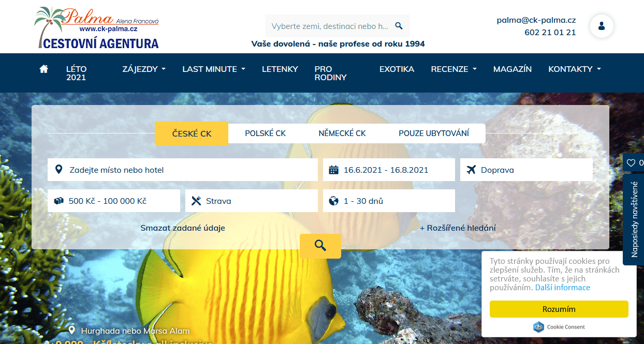Click phone number 602 21 01 21
The width and height of the screenshot is (644, 344).
(550, 32)
